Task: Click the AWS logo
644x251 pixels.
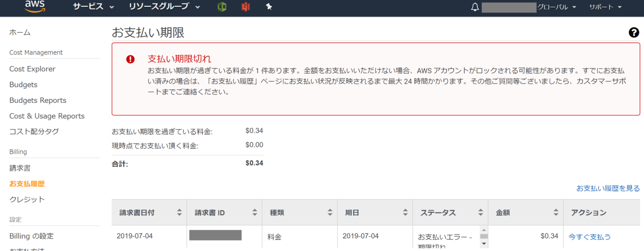Action: [36, 7]
